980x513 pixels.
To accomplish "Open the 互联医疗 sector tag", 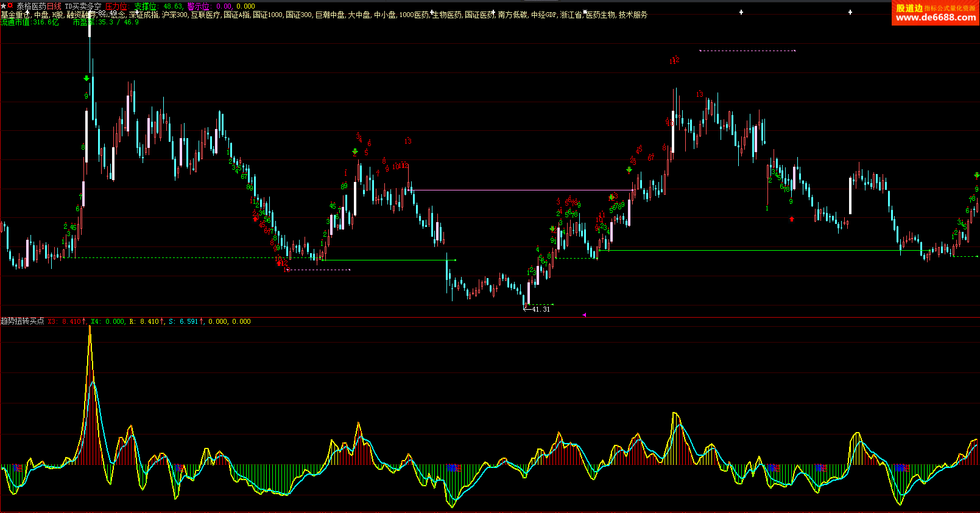I will click(205, 15).
